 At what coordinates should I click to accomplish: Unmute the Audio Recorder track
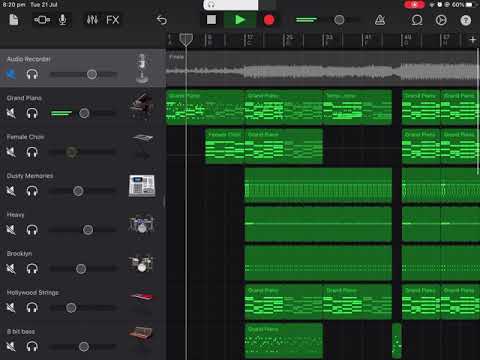[x=11, y=74]
